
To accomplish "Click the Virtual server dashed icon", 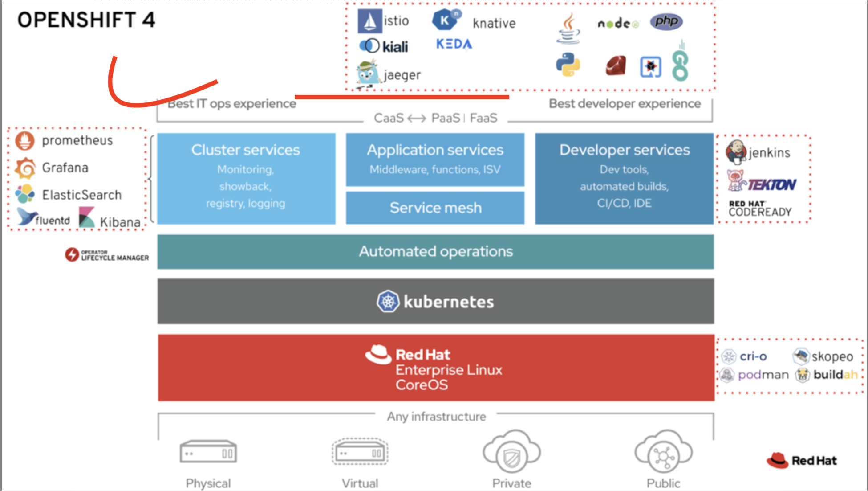I will [x=360, y=452].
